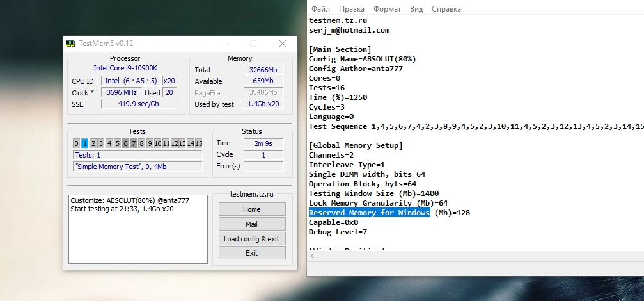Click the Total memory value 32666Mb

263,70
